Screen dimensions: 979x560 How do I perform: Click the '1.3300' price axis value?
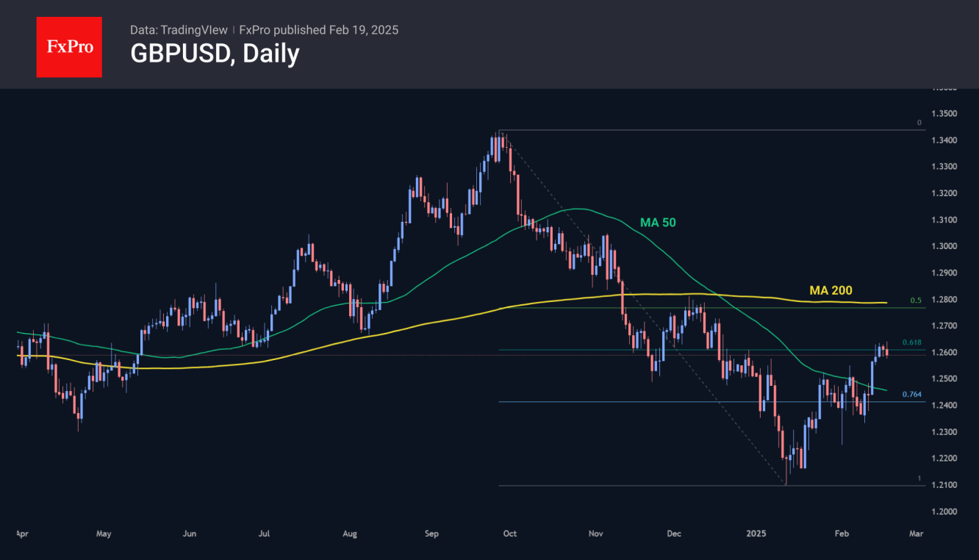tap(944, 167)
